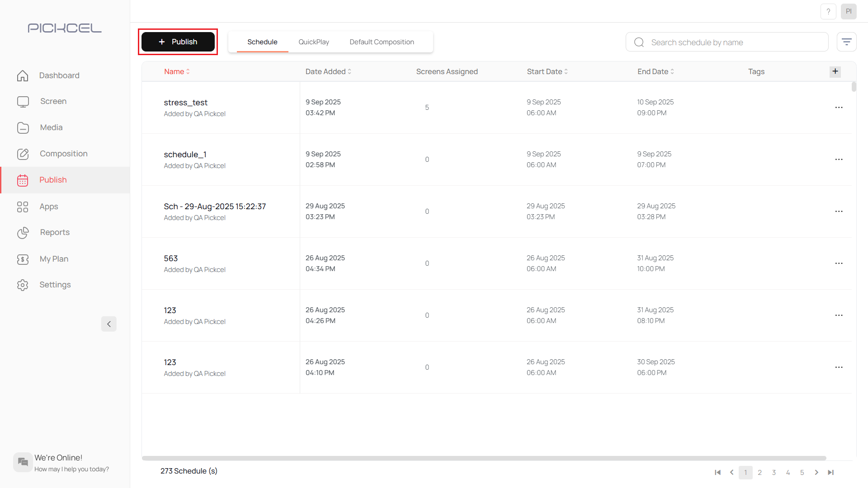Viewport: 868px width, 488px height.
Task: Open the Media library icon
Action: 23,128
